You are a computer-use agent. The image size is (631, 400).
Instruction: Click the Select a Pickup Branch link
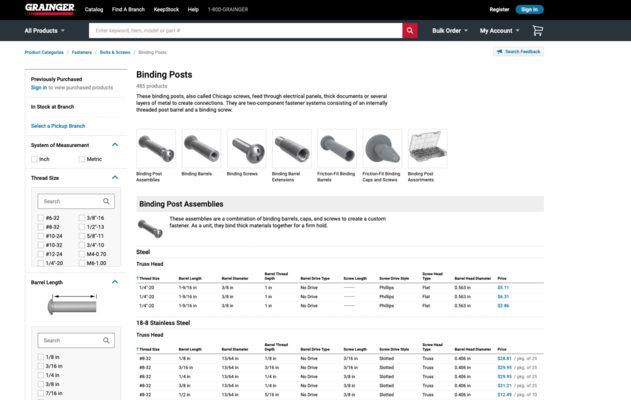pos(58,126)
